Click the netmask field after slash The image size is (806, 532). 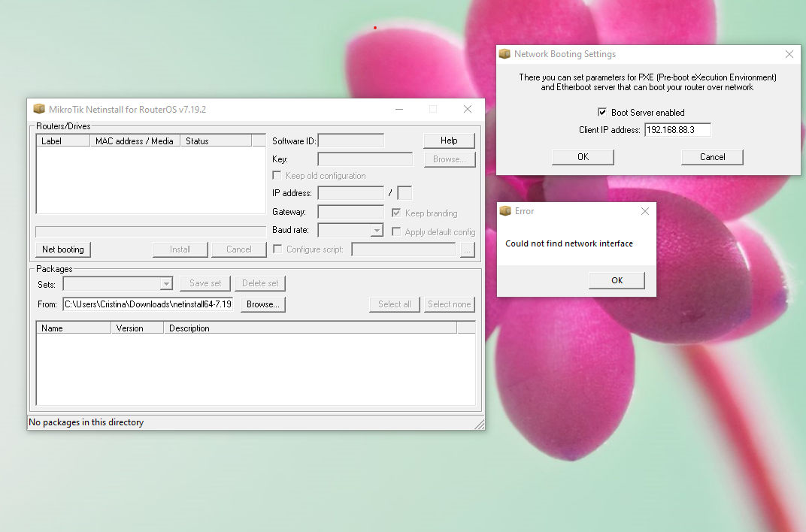tap(405, 193)
